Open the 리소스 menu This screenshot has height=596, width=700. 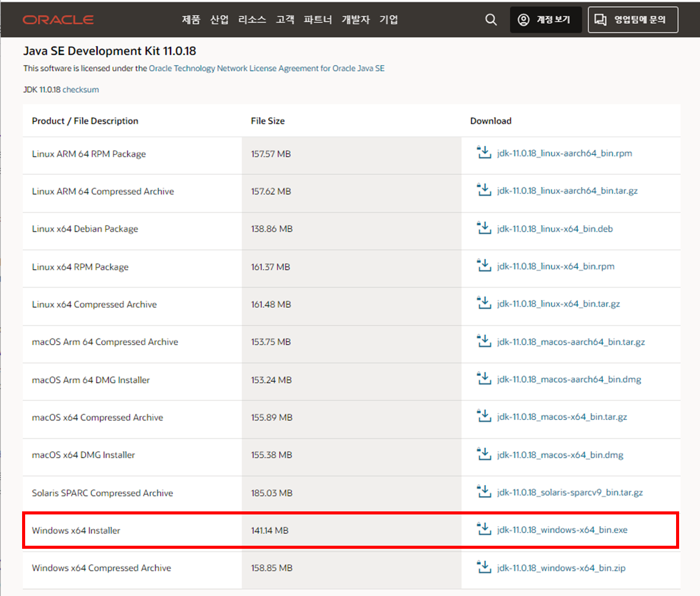252,20
